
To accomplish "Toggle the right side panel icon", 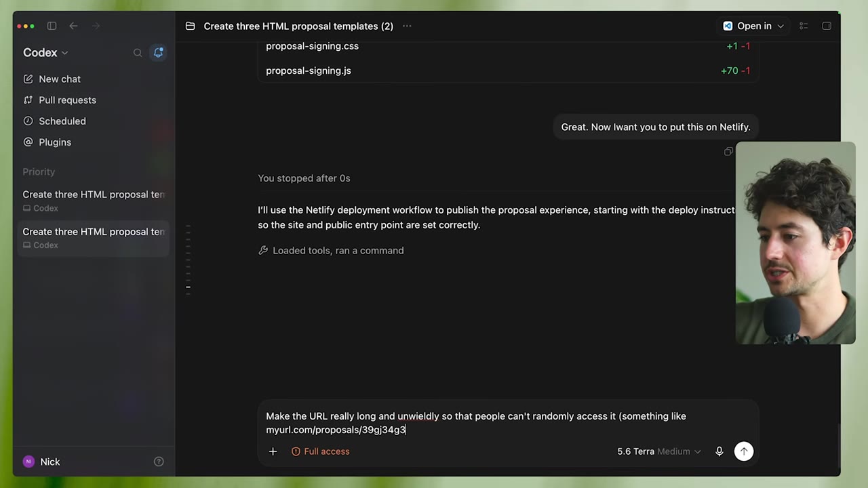I will (827, 26).
